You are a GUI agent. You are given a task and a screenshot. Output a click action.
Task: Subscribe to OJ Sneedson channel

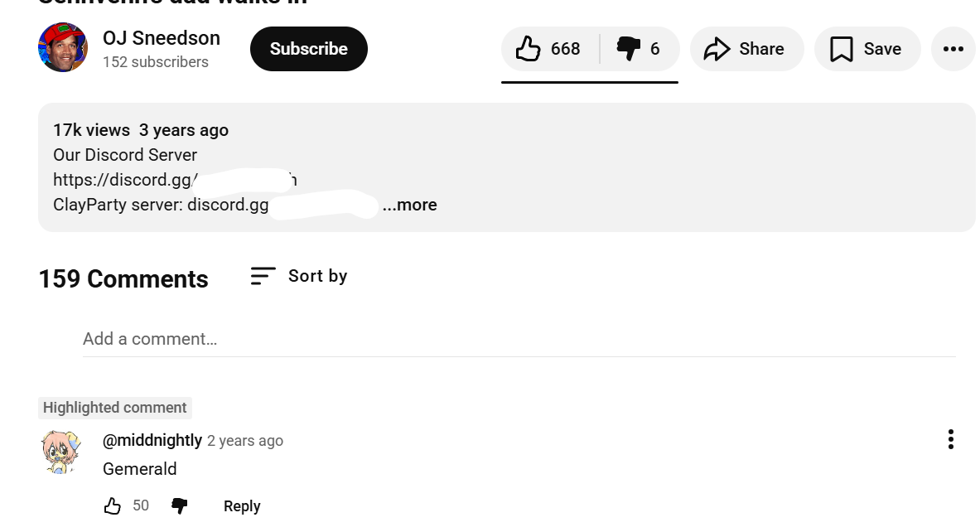[308, 49]
